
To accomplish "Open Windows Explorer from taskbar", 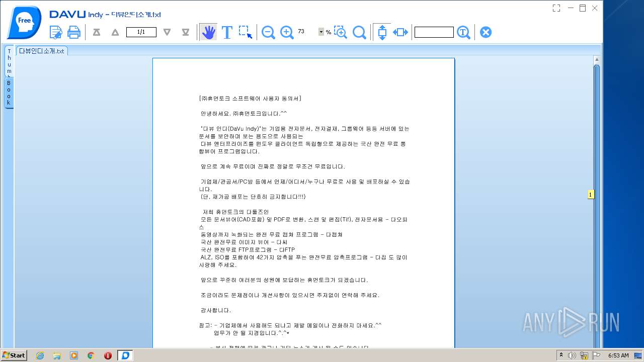I will point(57,355).
